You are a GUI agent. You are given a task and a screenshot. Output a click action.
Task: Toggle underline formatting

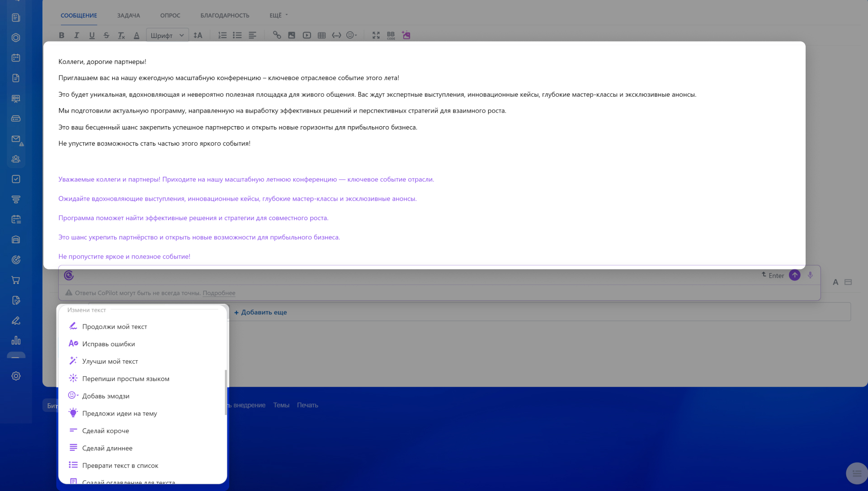[92, 35]
